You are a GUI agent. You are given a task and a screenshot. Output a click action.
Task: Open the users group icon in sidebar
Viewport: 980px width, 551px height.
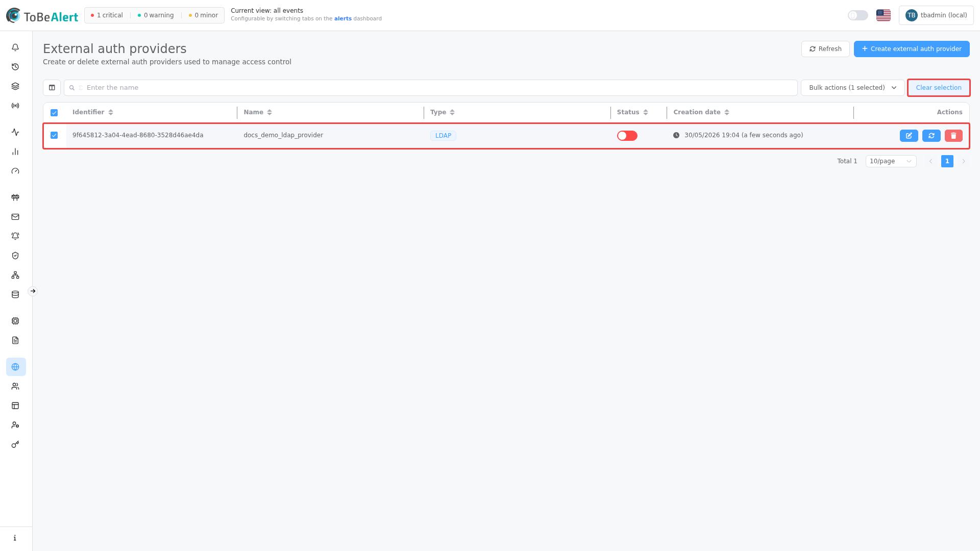point(15,386)
